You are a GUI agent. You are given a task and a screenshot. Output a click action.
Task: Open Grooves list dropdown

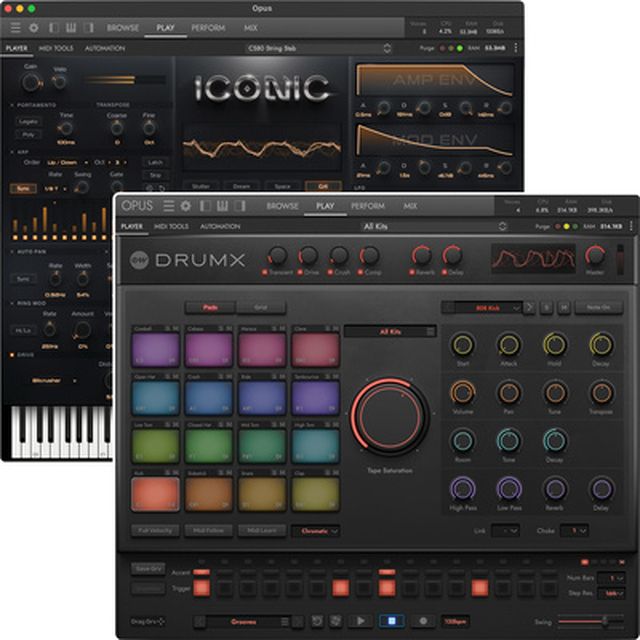point(249,622)
